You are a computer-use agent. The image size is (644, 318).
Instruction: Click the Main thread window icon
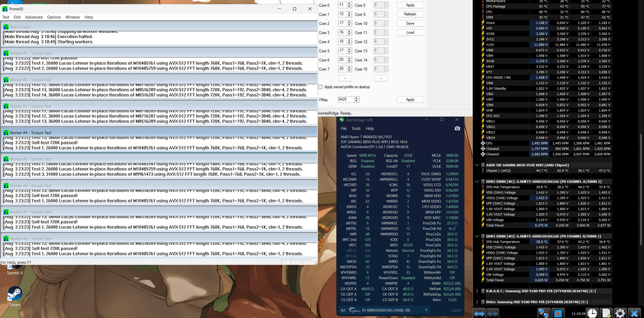(6, 27)
